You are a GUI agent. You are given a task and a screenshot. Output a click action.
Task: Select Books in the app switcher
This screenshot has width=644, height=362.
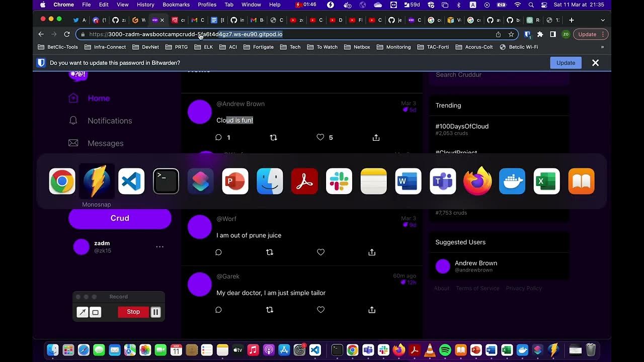coord(581,181)
